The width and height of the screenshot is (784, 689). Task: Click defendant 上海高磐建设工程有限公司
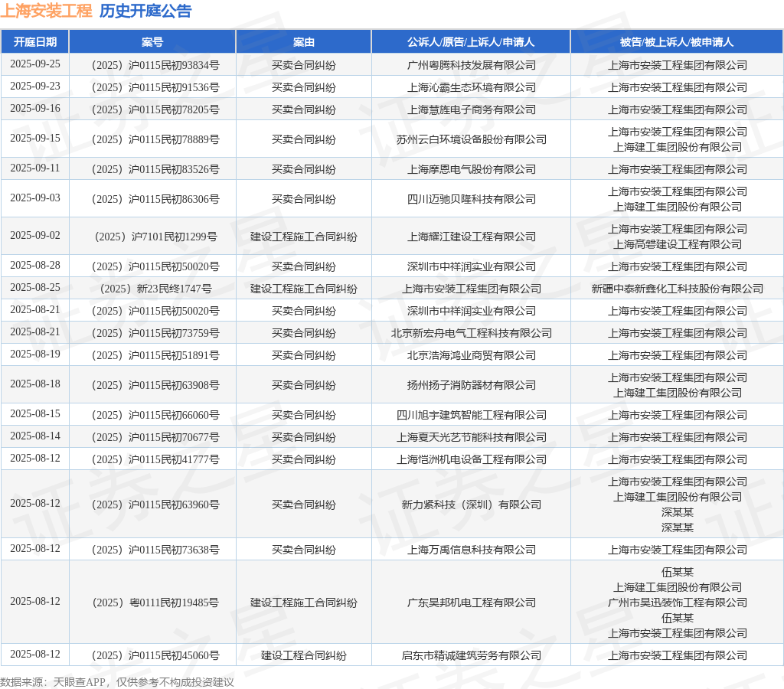click(x=678, y=244)
